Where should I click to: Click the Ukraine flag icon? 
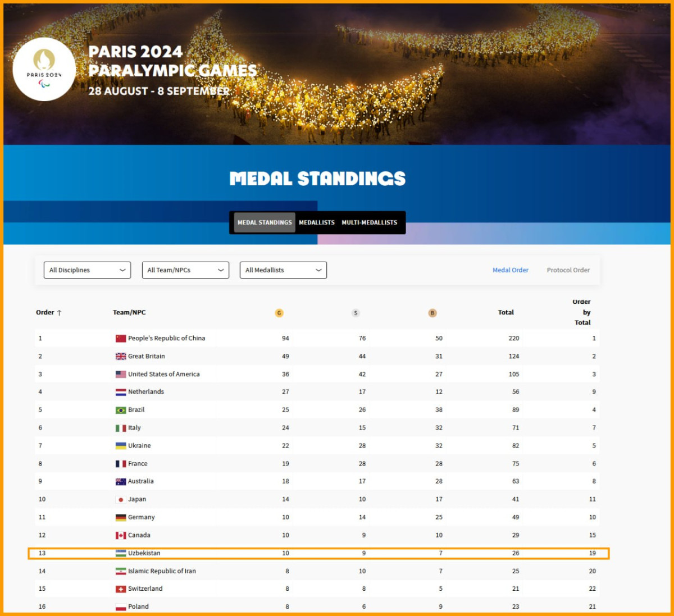[121, 446]
